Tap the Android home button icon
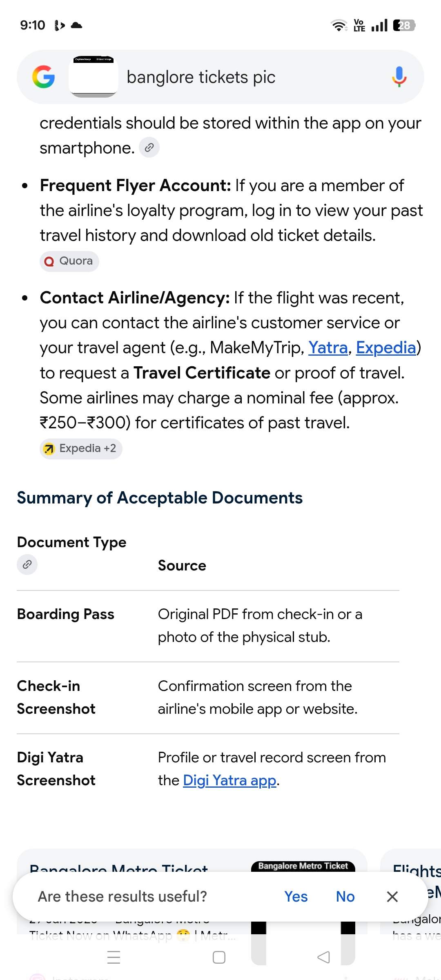Viewport: 441px width, 980px height. pos(219,957)
